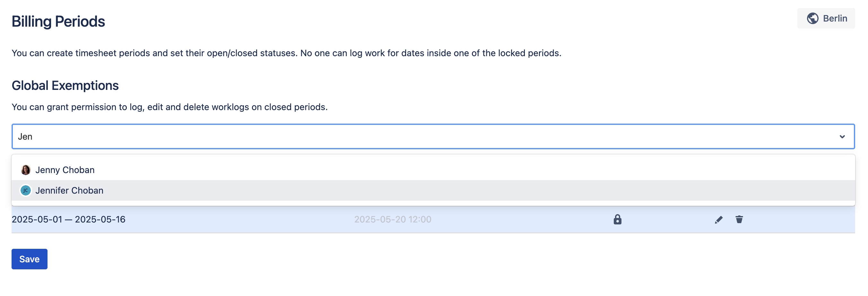Click the lock icon on the May period
This screenshot has height=296, width=868.
(617, 220)
